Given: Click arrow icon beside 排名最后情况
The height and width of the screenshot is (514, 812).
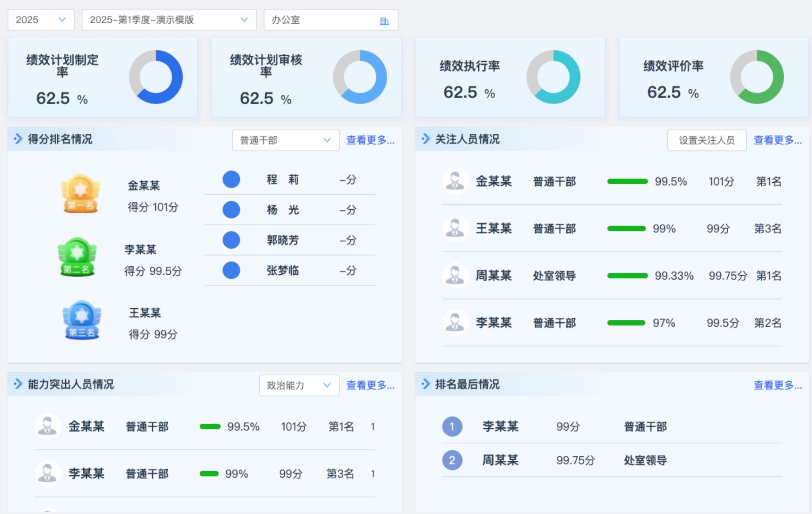Looking at the screenshot, I should click(x=425, y=384).
